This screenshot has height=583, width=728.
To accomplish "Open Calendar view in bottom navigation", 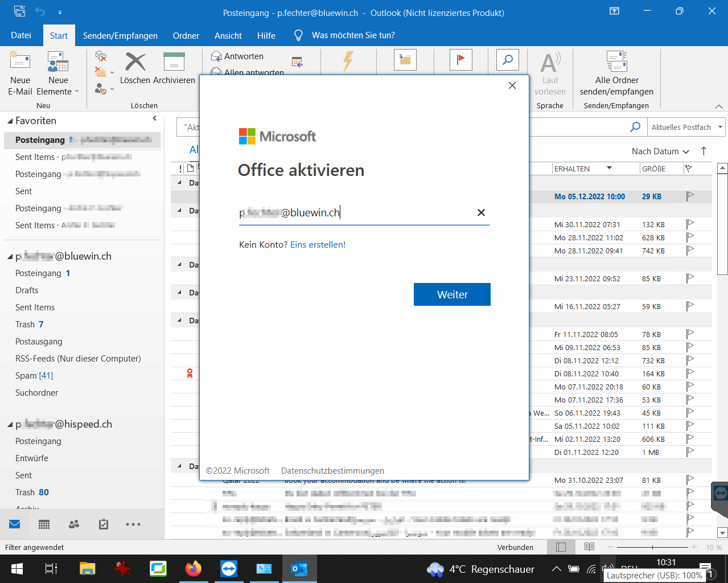I will pyautogui.click(x=44, y=524).
